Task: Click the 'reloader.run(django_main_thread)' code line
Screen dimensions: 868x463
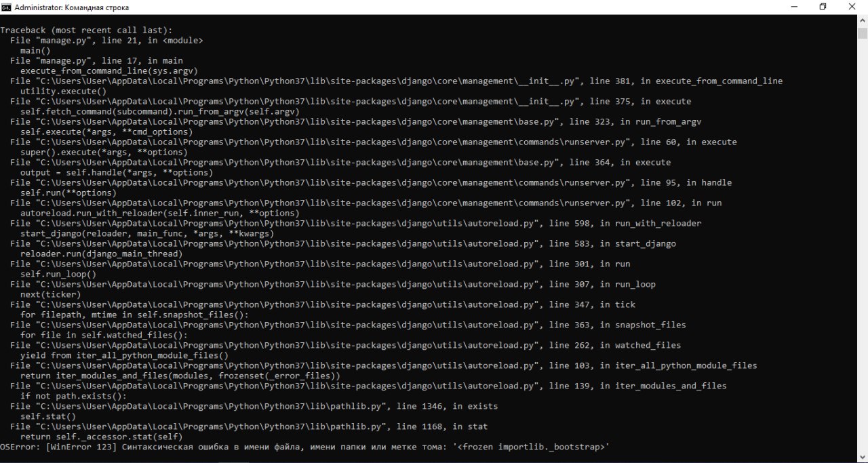Action: point(102,254)
